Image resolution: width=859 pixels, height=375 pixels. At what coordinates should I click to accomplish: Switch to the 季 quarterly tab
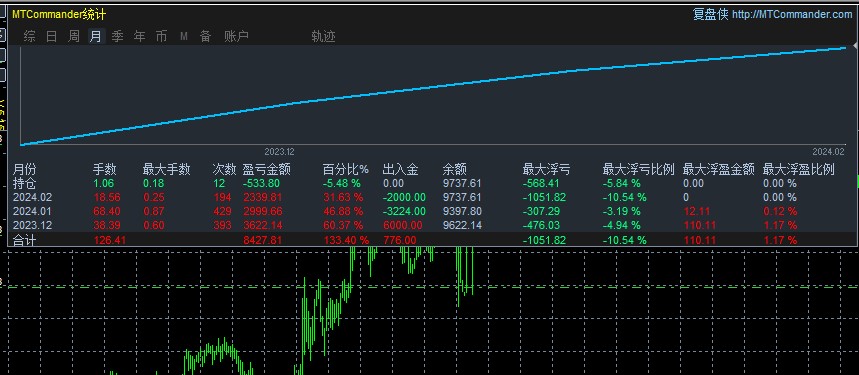tap(117, 37)
